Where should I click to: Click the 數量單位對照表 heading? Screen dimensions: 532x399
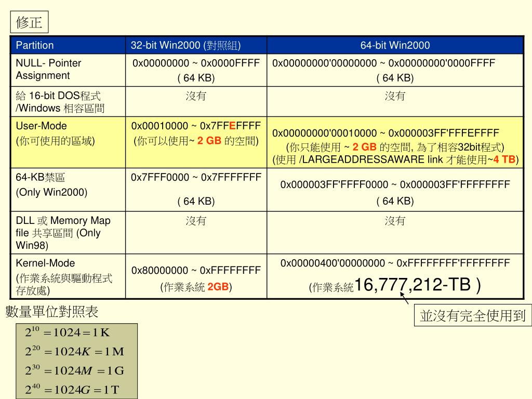pyautogui.click(x=52, y=312)
